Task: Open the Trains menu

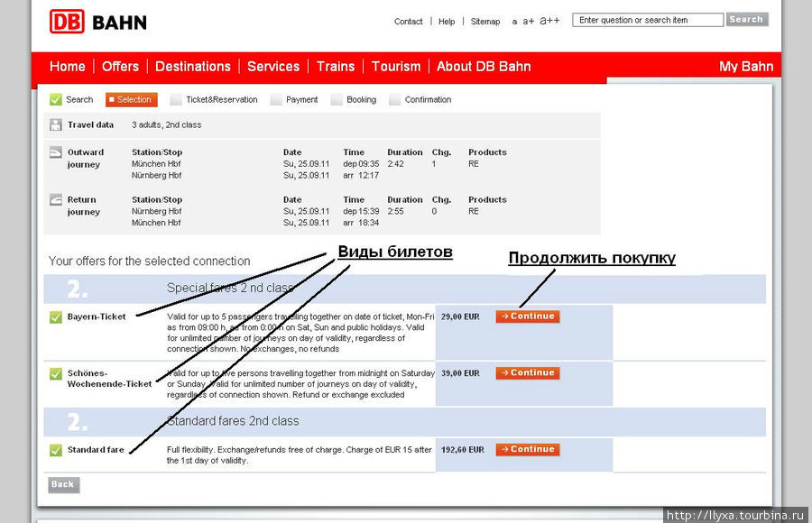Action: (x=336, y=66)
